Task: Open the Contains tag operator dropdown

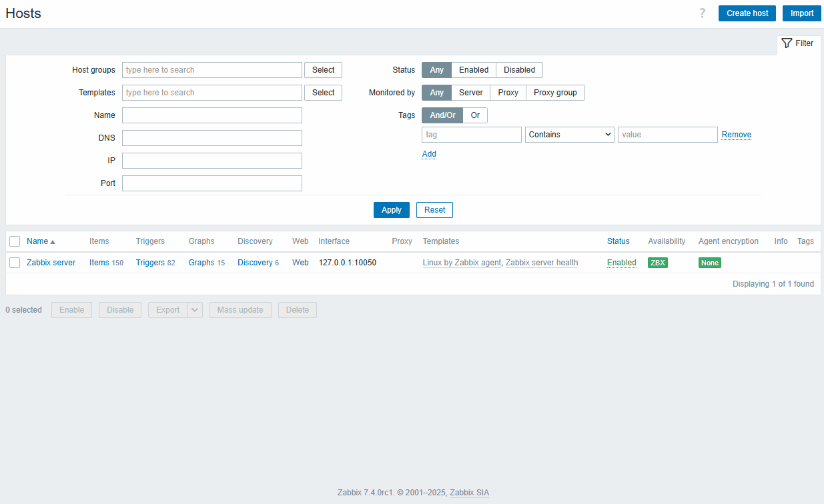Action: (x=570, y=135)
